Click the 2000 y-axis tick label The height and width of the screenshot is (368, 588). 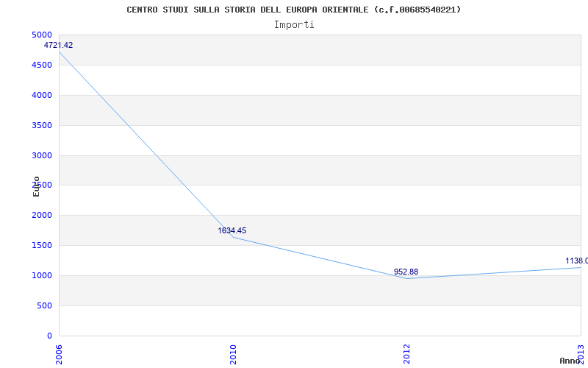pyautogui.click(x=42, y=215)
